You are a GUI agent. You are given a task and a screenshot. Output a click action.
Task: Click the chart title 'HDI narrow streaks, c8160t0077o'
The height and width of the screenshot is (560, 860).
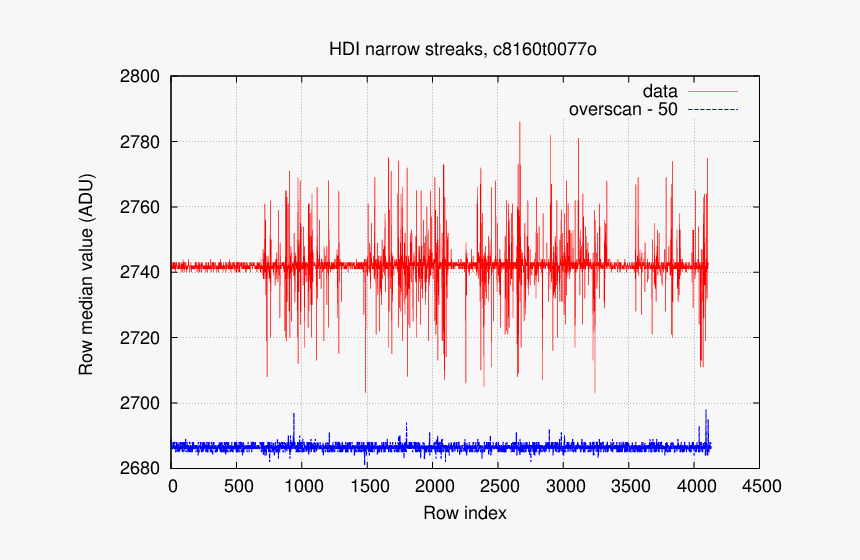click(462, 49)
